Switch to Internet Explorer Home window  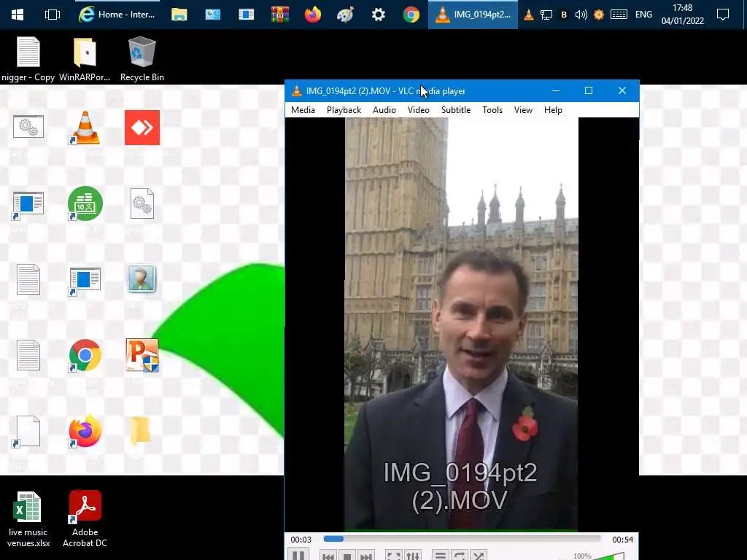(117, 15)
